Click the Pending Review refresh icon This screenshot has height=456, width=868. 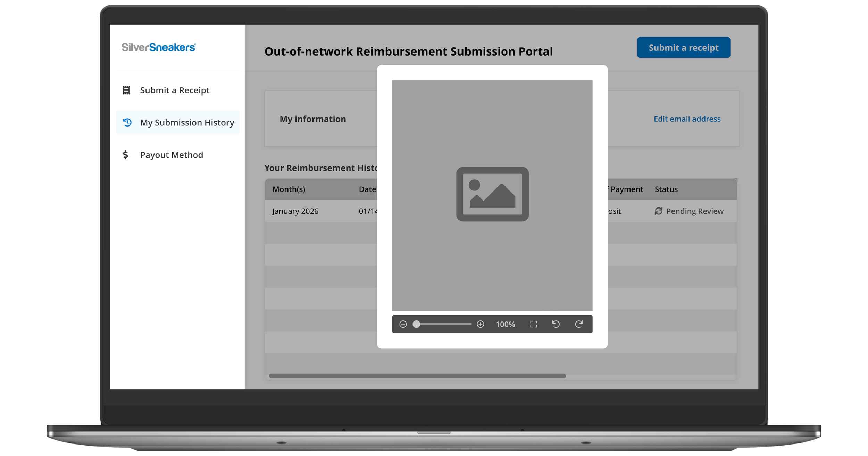[x=659, y=211]
